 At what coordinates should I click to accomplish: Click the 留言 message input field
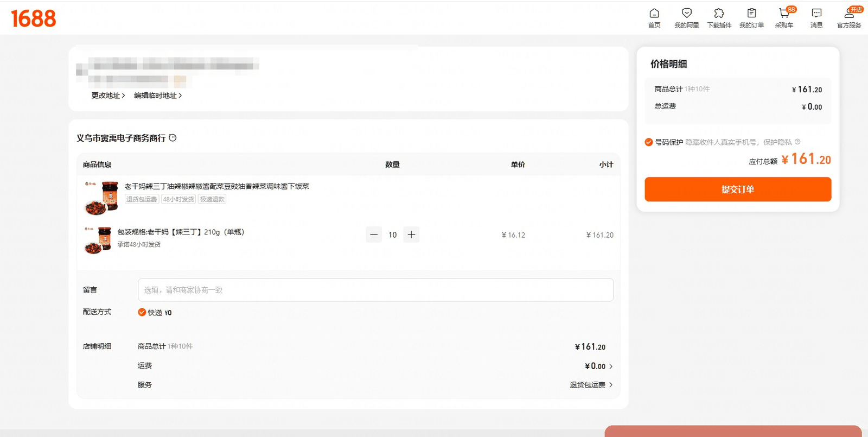tap(375, 290)
